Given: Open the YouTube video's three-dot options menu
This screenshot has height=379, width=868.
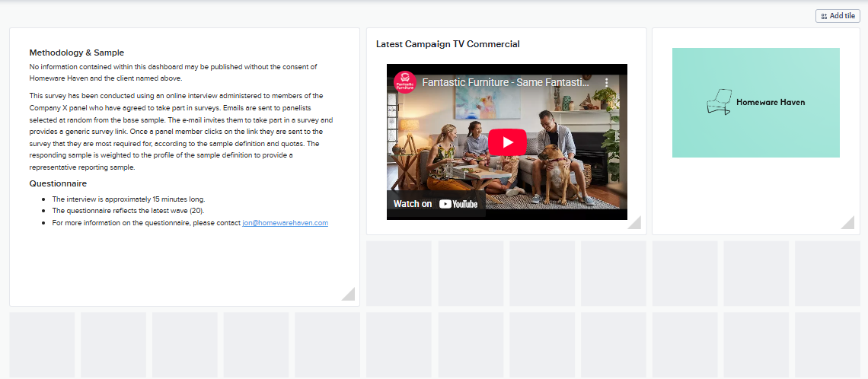Looking at the screenshot, I should pyautogui.click(x=607, y=82).
